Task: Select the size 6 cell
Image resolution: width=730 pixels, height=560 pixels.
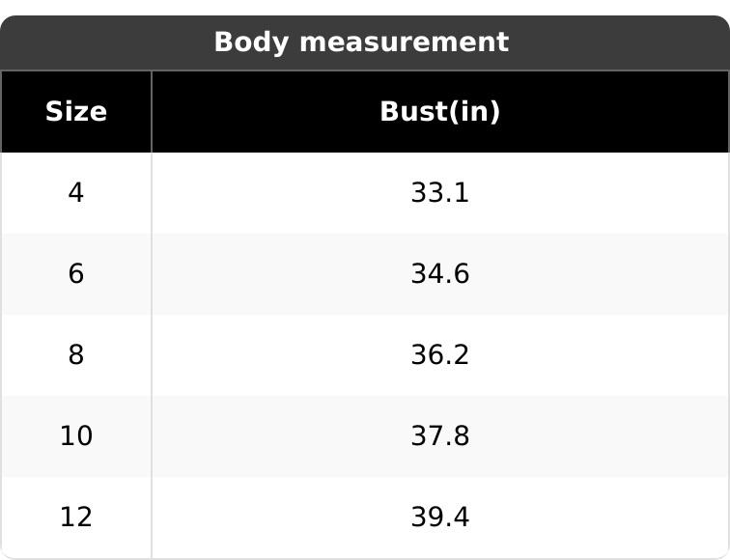Action: click(x=76, y=274)
